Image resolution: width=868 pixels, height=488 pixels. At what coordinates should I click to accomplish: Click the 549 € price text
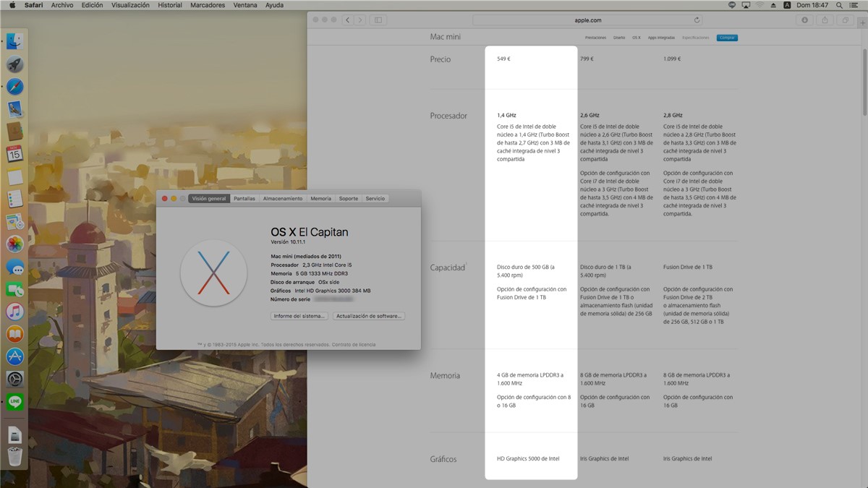tap(503, 59)
